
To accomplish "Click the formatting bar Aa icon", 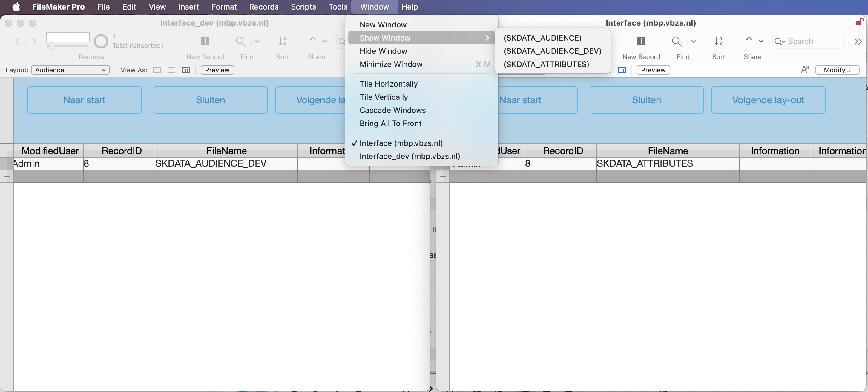I will pyautogui.click(x=805, y=70).
